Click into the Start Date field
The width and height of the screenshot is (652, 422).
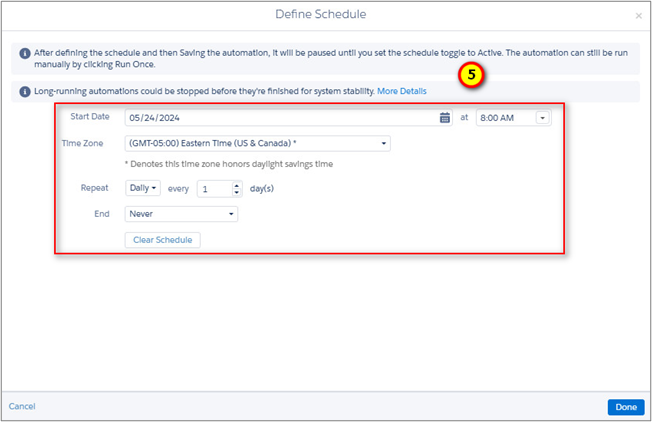point(288,118)
